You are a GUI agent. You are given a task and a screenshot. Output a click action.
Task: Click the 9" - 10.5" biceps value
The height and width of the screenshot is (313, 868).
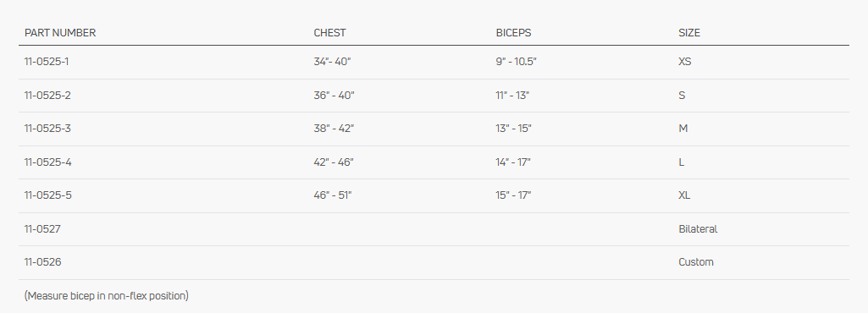516,62
